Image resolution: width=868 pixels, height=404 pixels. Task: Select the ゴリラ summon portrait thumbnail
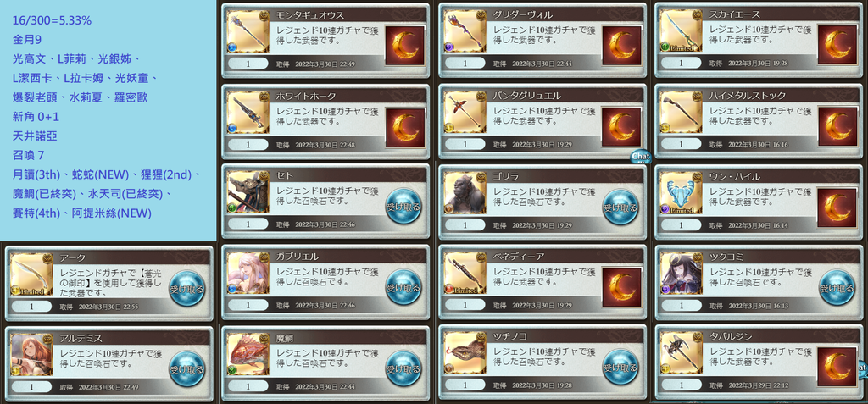(x=465, y=193)
